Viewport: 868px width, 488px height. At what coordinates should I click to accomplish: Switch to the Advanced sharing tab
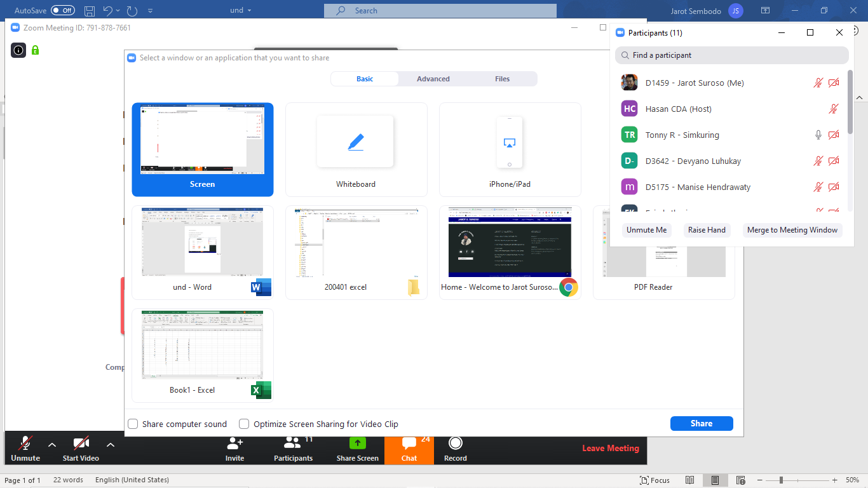pos(433,79)
